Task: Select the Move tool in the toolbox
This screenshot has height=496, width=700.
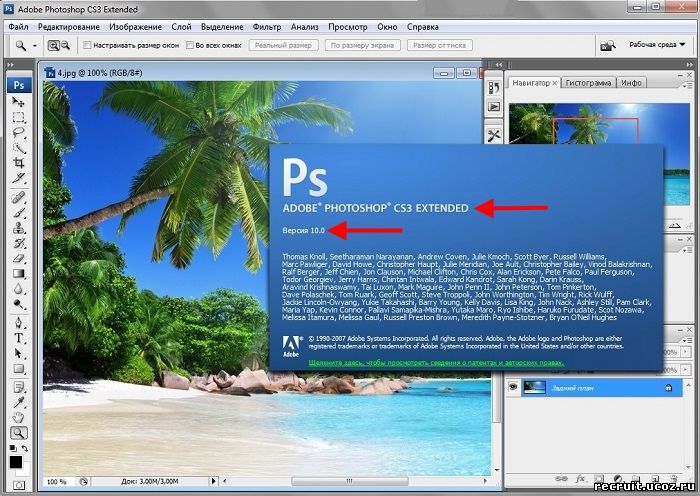Action: pyautogui.click(x=18, y=102)
